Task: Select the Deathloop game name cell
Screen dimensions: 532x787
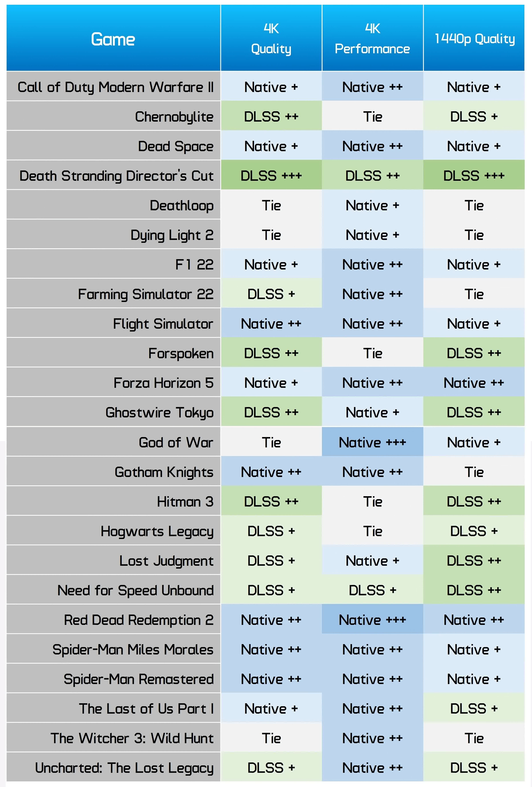Action: pos(181,206)
